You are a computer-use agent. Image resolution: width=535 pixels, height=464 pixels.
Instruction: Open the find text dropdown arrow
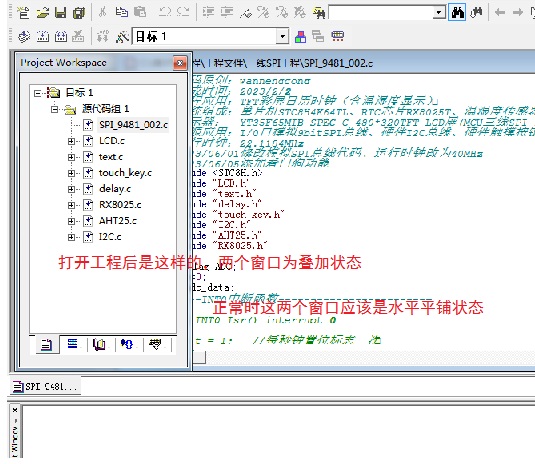tap(439, 13)
